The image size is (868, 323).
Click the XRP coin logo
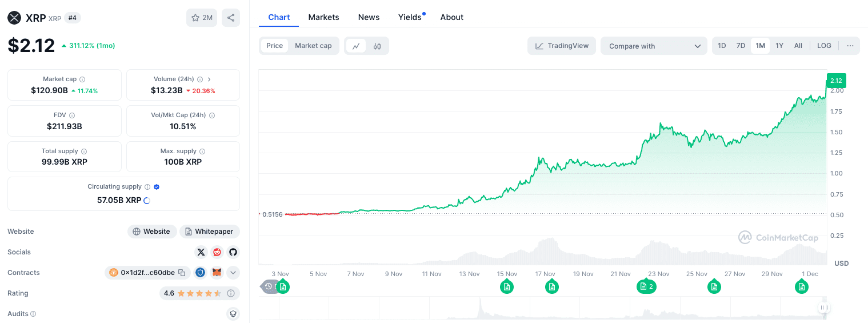click(14, 18)
